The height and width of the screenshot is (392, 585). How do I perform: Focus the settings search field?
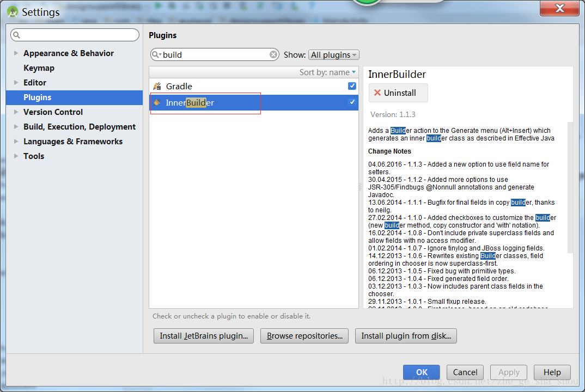(x=75, y=35)
